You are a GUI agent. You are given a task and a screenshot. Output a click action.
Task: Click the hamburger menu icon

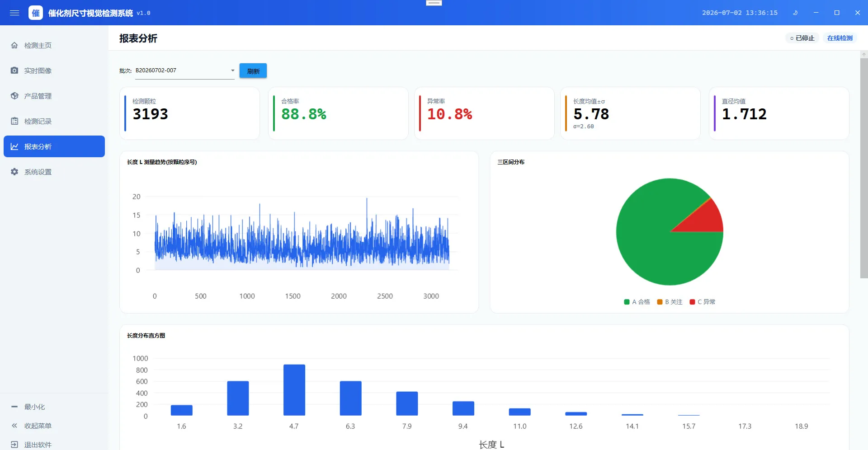pos(14,13)
